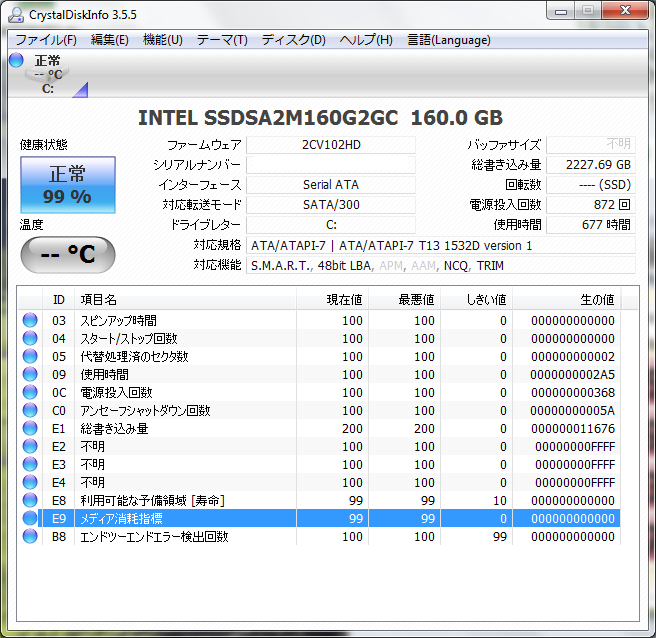
Task: Open the ファイル(F) menu
Action: tap(45, 40)
